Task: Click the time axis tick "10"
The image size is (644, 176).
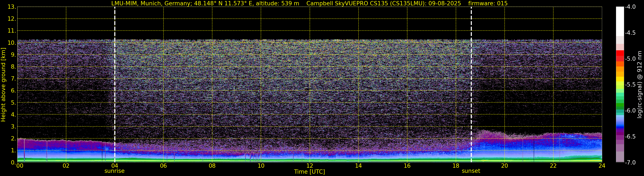Action: 261,166
